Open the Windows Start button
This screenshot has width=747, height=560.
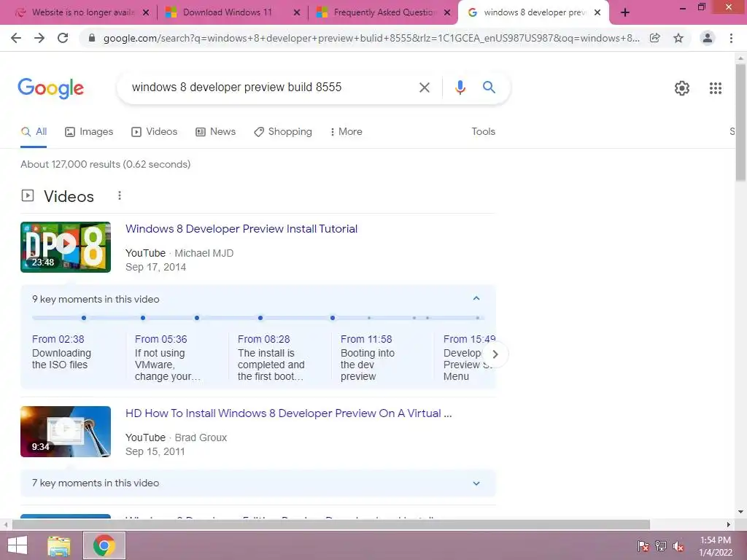[x=18, y=545]
